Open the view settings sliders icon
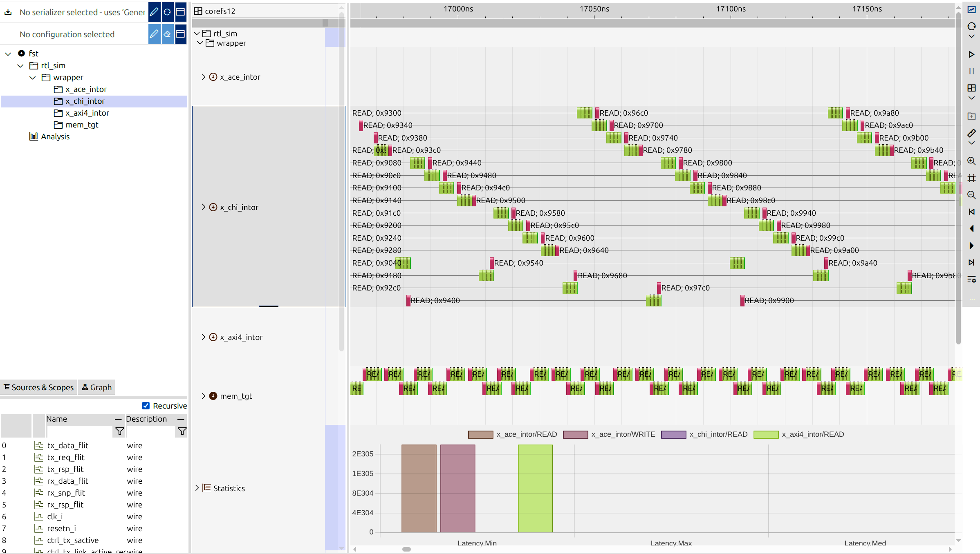This screenshot has height=554, width=980. pyautogui.click(x=971, y=279)
